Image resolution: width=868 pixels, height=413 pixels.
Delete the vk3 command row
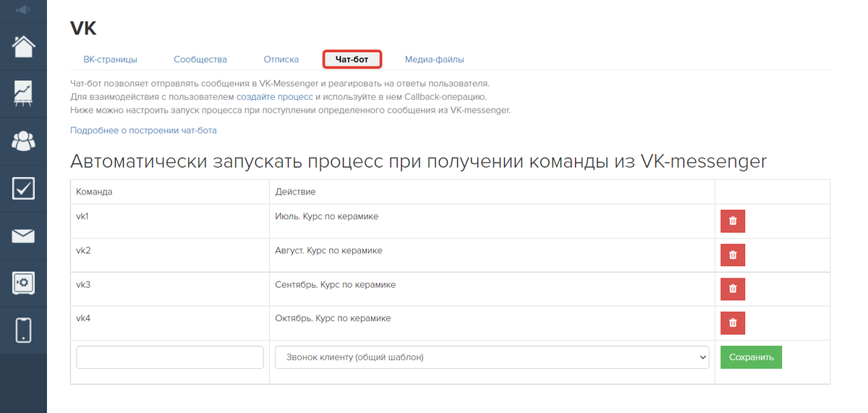coord(733,289)
